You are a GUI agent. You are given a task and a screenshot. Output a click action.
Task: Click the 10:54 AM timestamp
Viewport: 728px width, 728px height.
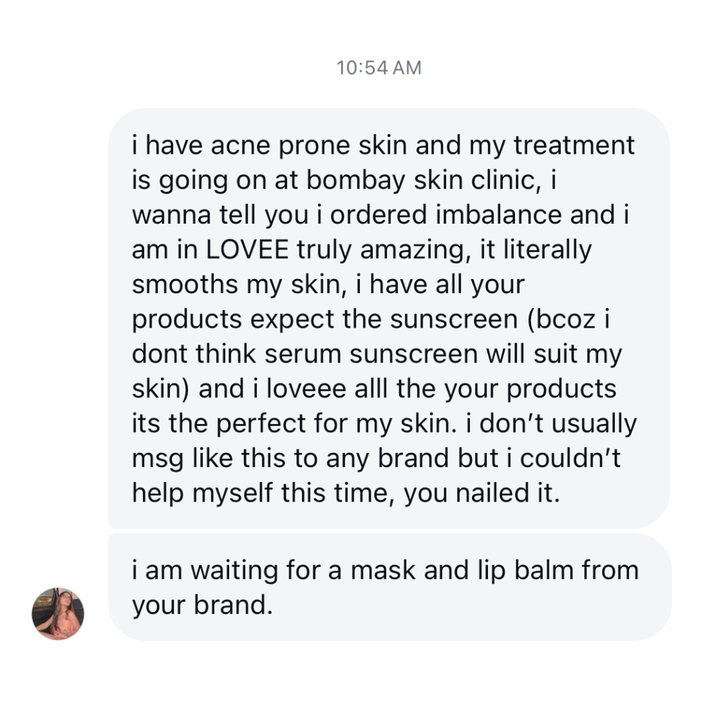click(379, 68)
